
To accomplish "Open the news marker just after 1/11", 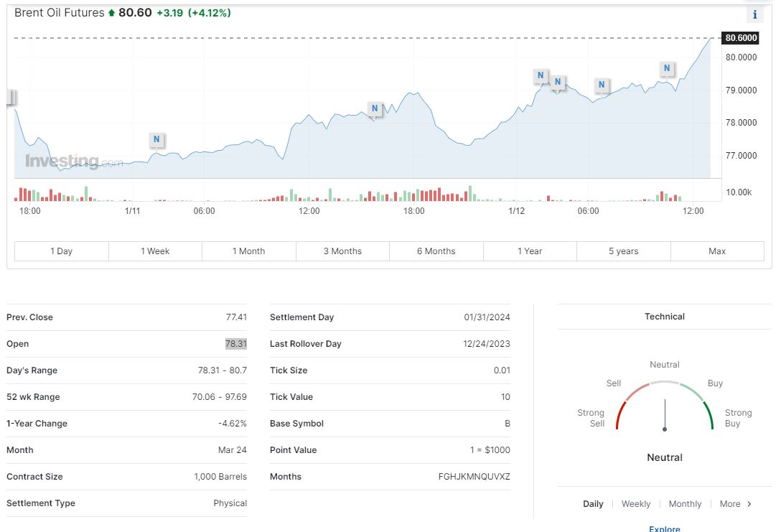I will 156,139.
